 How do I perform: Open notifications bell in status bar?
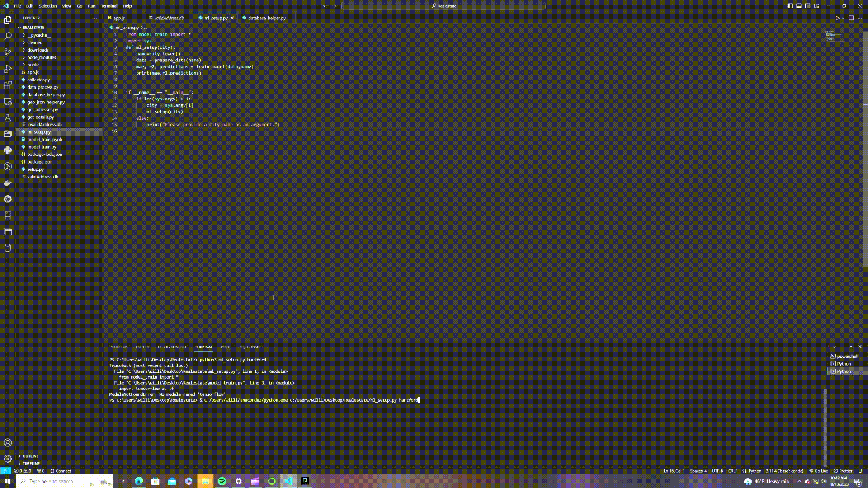point(860,471)
